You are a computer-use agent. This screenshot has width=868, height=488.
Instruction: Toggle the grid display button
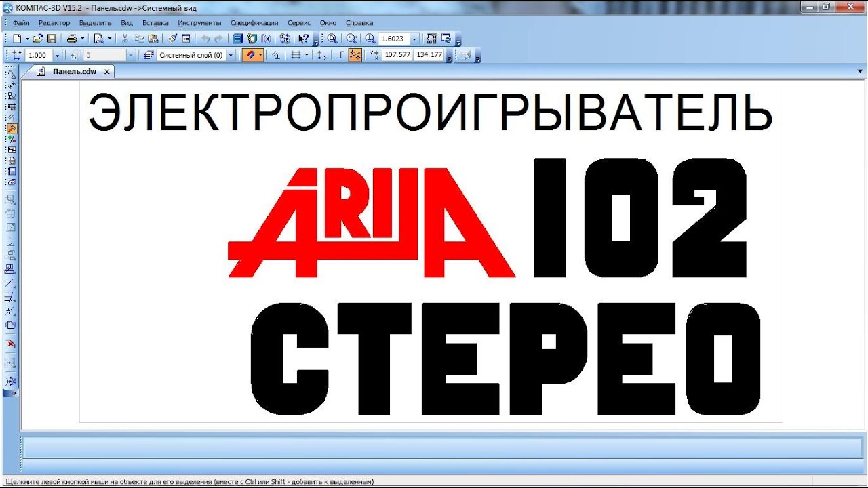[x=296, y=56]
